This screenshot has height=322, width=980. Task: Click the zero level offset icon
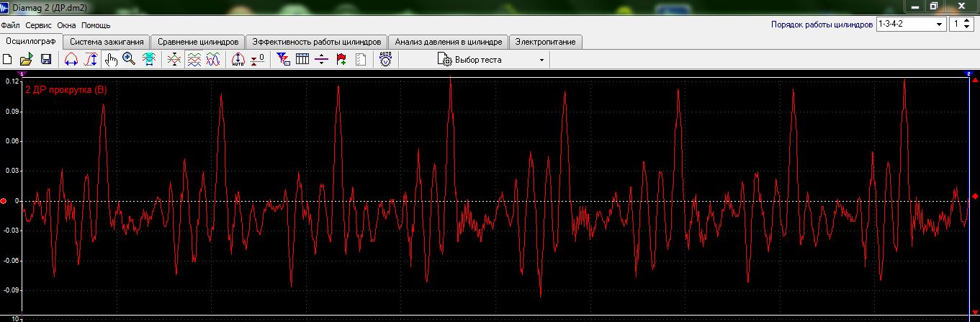(x=258, y=60)
